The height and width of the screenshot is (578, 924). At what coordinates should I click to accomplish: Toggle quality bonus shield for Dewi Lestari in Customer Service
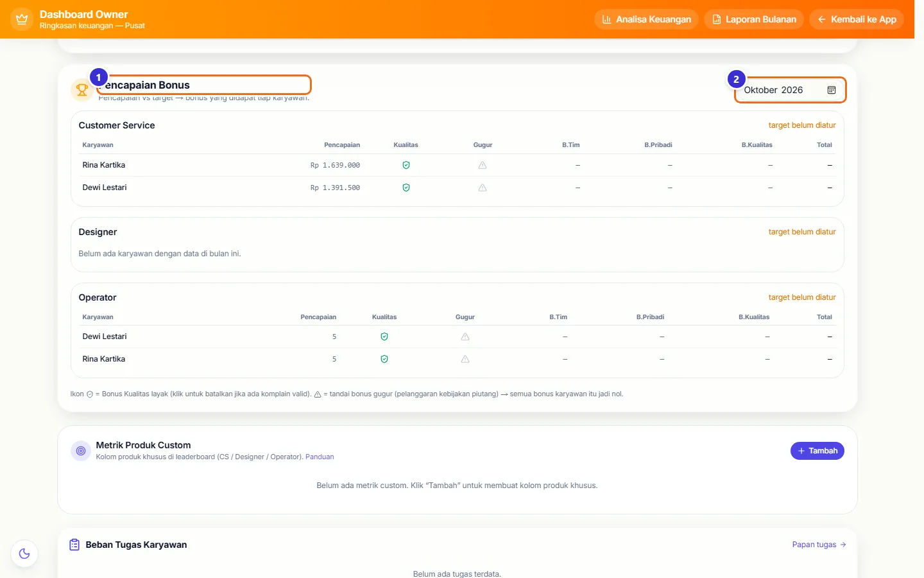point(406,188)
